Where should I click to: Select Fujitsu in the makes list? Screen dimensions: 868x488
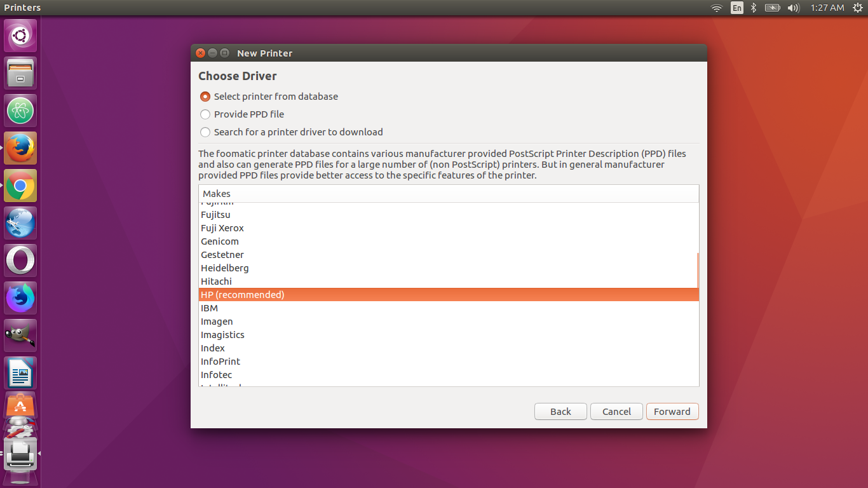pyautogui.click(x=447, y=215)
